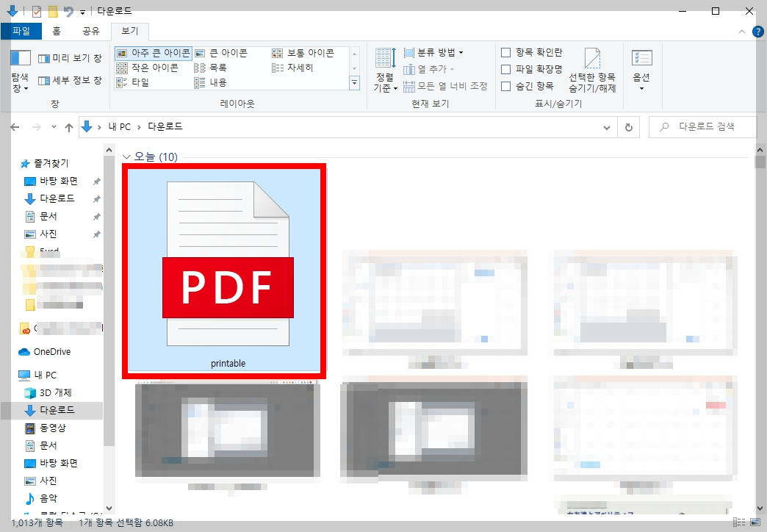Click 다운로드 in the address path
This screenshot has width=767, height=532.
click(165, 126)
